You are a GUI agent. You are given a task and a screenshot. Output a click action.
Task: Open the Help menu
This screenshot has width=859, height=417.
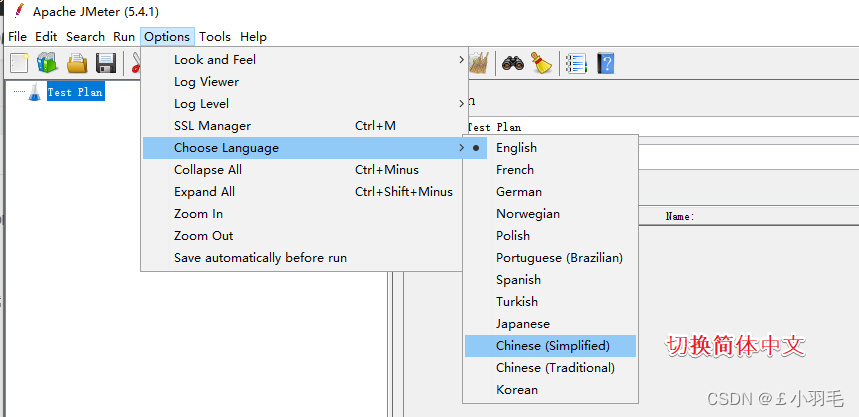click(x=253, y=37)
